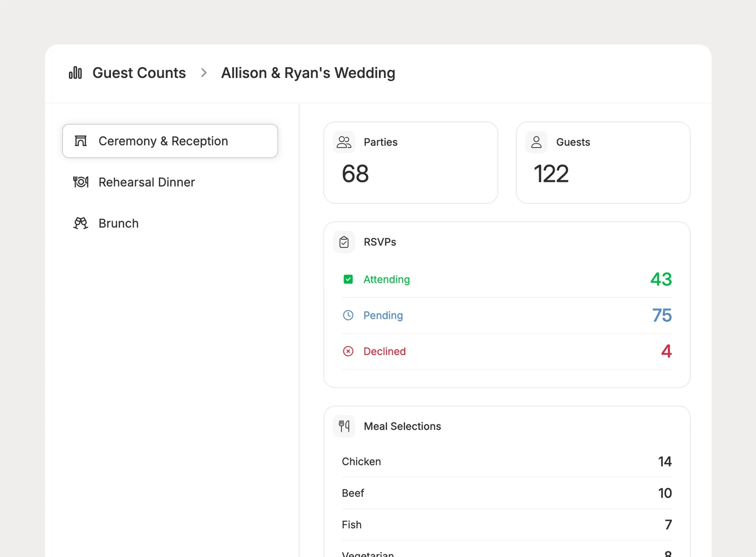Viewport: 756px width, 557px height.
Task: Click the Attending label
Action: point(387,279)
